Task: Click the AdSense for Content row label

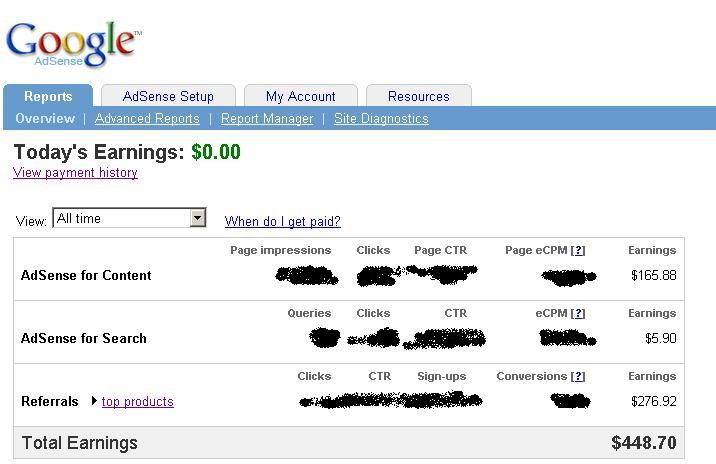Action: coord(86,275)
